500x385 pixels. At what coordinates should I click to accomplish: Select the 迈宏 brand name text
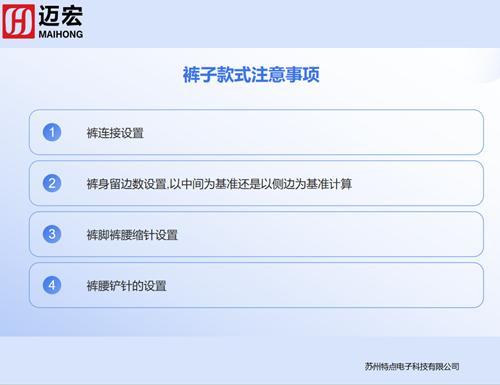click(x=61, y=16)
